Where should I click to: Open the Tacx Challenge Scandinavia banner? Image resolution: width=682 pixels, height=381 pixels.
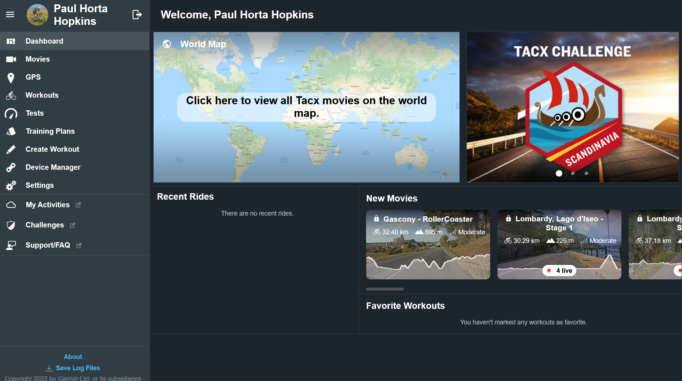(572, 107)
